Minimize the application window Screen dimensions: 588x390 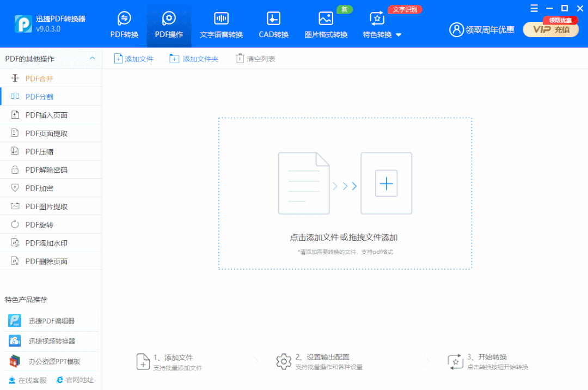coord(549,8)
